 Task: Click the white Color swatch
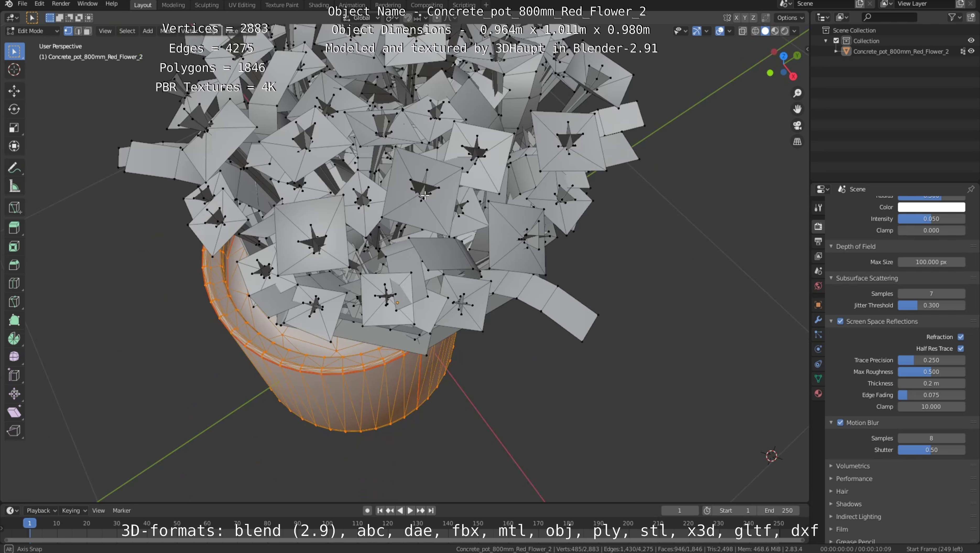931,207
